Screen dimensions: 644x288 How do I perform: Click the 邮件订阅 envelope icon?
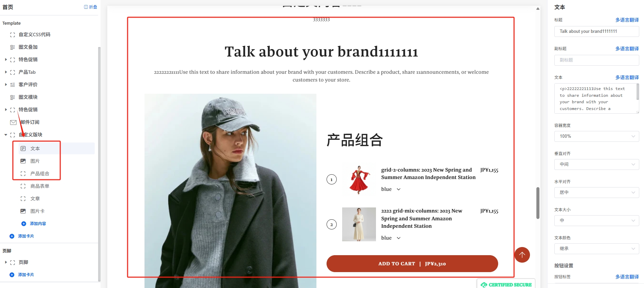[x=13, y=123]
